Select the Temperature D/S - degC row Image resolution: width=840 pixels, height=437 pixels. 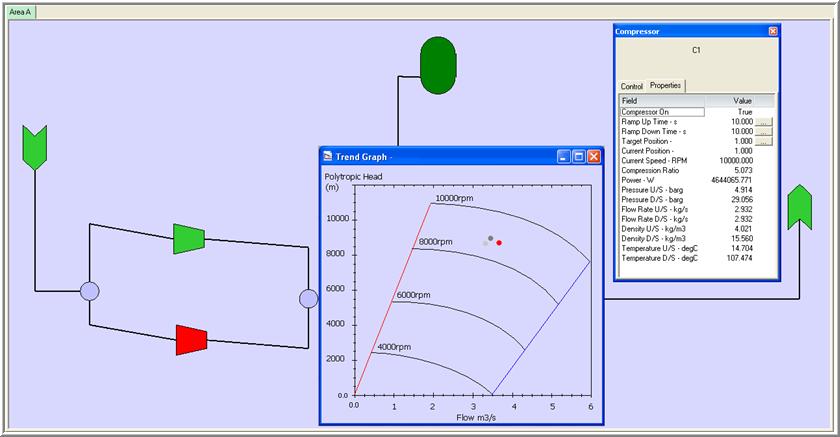(x=697, y=258)
